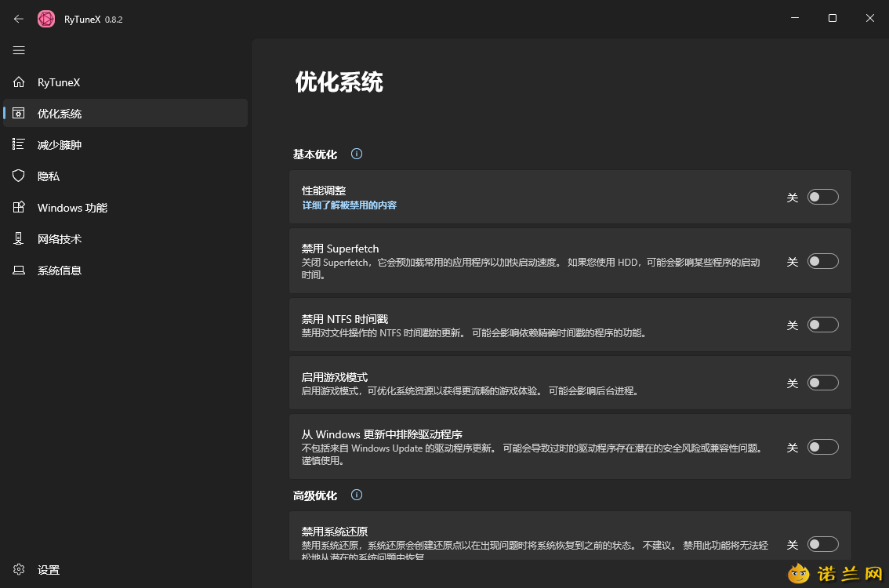Open 设置 at sidebar bottom
Viewport: 889px width, 588px height.
(125, 569)
